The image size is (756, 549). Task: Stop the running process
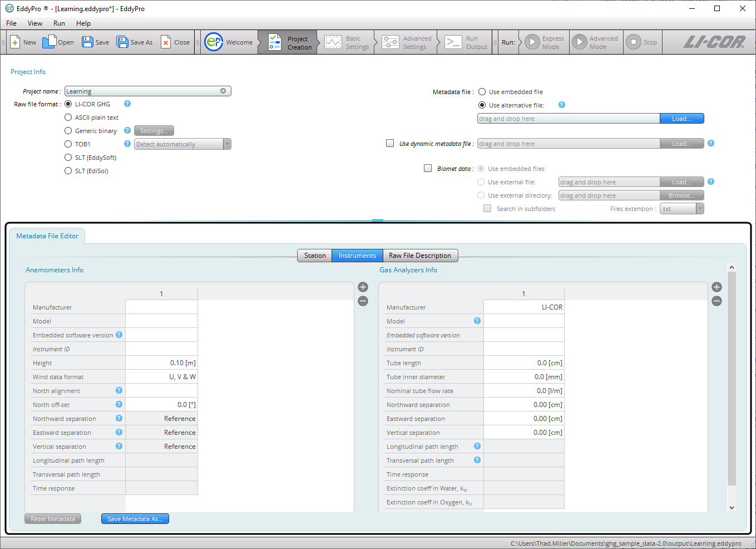click(642, 42)
